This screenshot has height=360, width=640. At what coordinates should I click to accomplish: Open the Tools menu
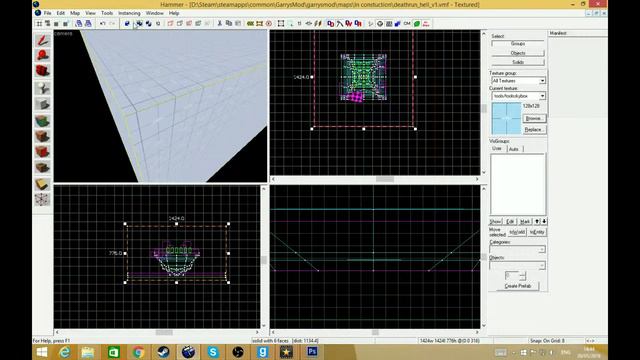pyautogui.click(x=107, y=13)
